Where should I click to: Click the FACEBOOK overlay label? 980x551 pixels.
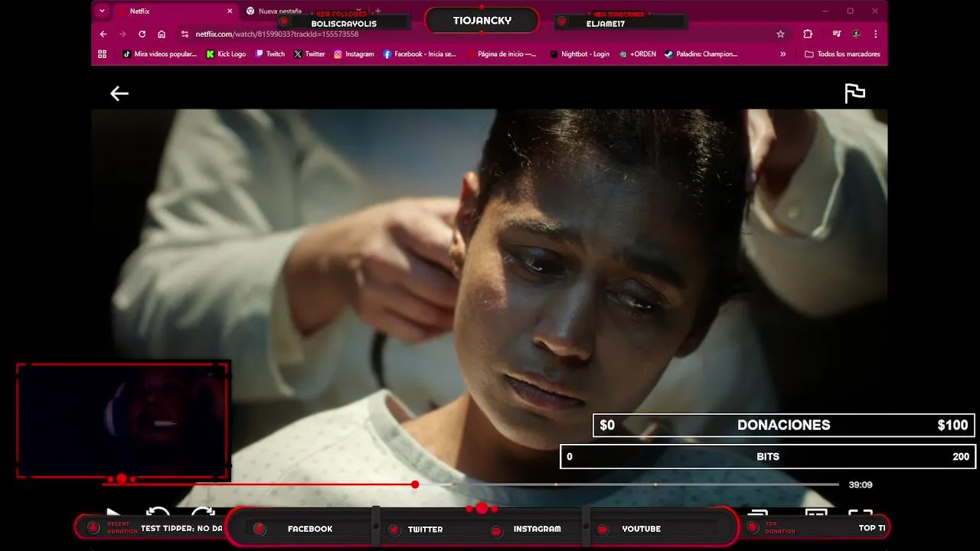click(x=310, y=529)
